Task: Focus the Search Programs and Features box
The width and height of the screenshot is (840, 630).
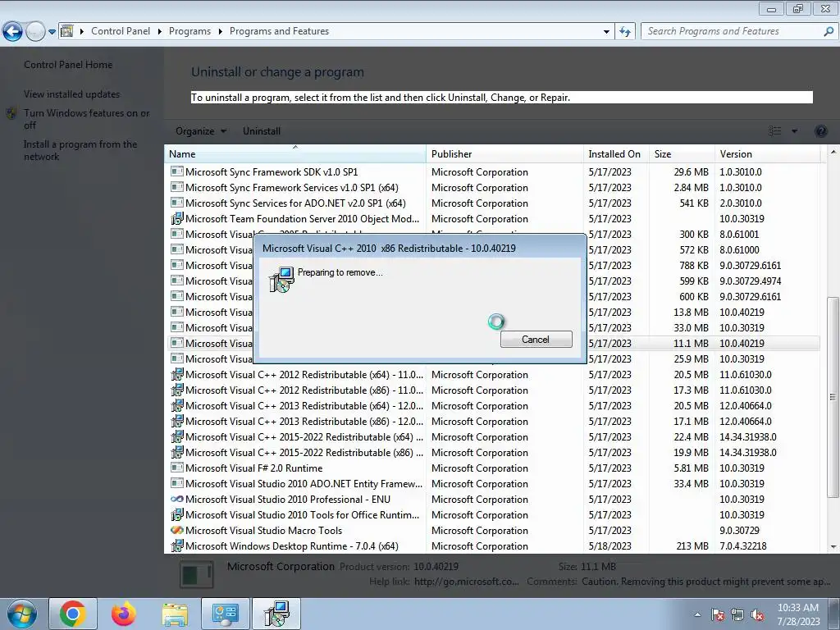Action: 731,31
